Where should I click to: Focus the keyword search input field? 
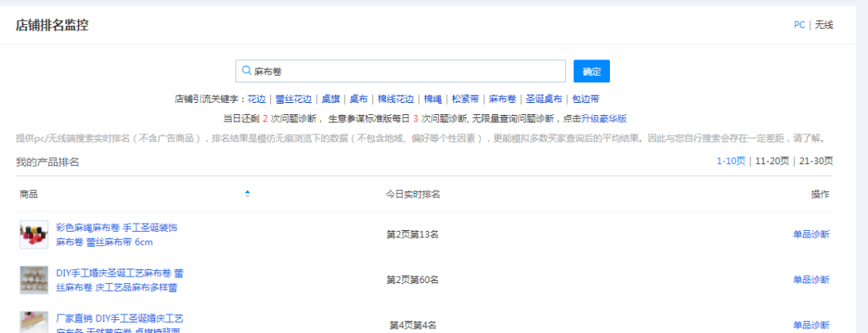pos(406,72)
